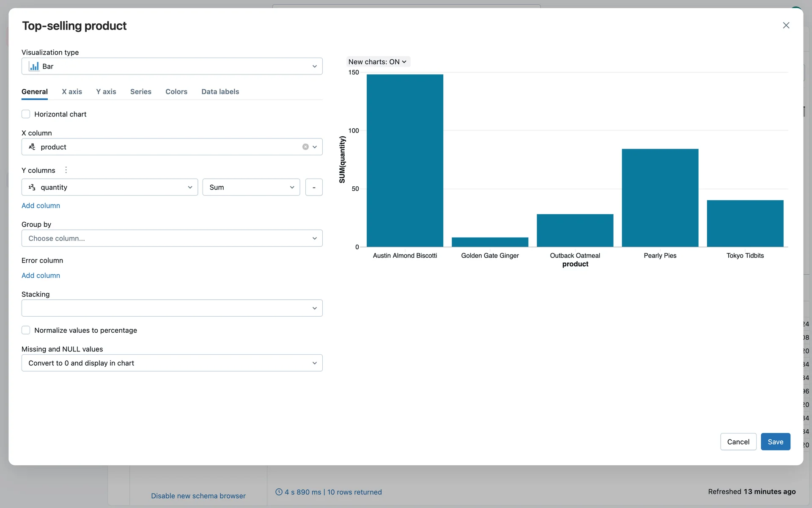This screenshot has height=508, width=812.
Task: Expand the Group by column dropdown
Action: 172,238
